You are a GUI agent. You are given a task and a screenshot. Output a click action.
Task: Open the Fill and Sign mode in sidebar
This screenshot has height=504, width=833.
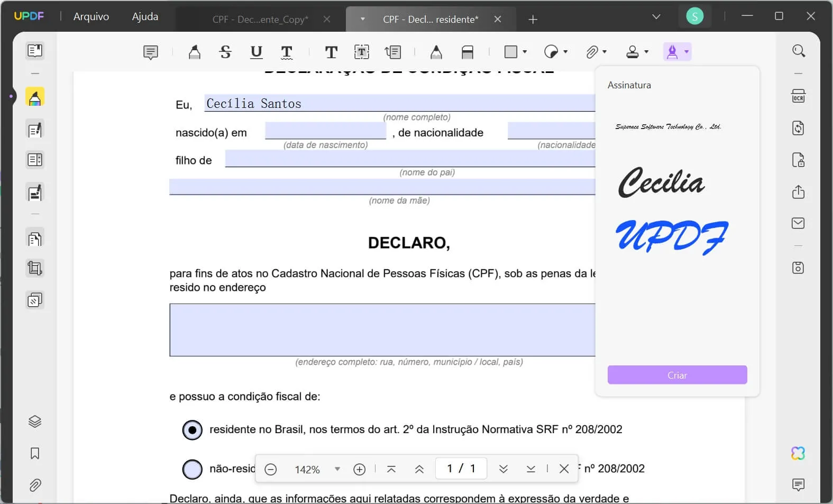(x=35, y=193)
